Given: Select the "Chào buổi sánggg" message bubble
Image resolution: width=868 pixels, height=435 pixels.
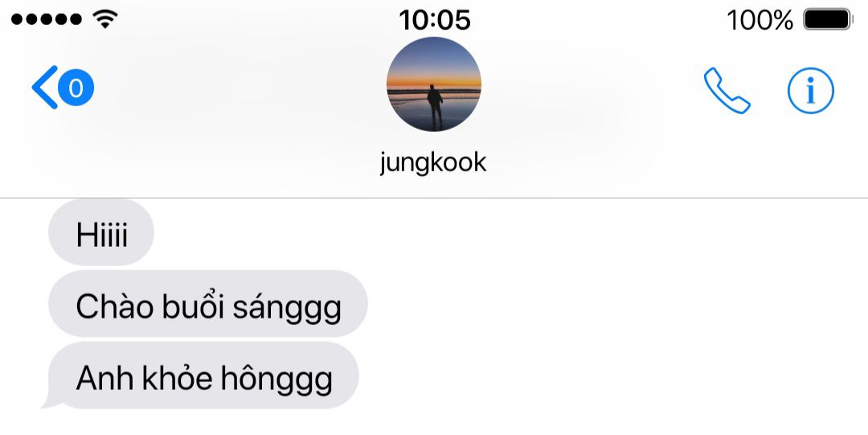Looking at the screenshot, I should (208, 304).
